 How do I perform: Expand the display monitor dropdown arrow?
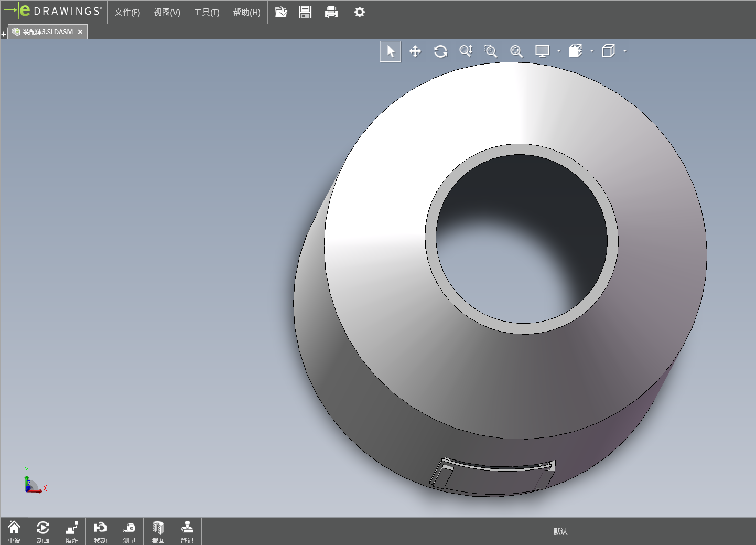559,51
